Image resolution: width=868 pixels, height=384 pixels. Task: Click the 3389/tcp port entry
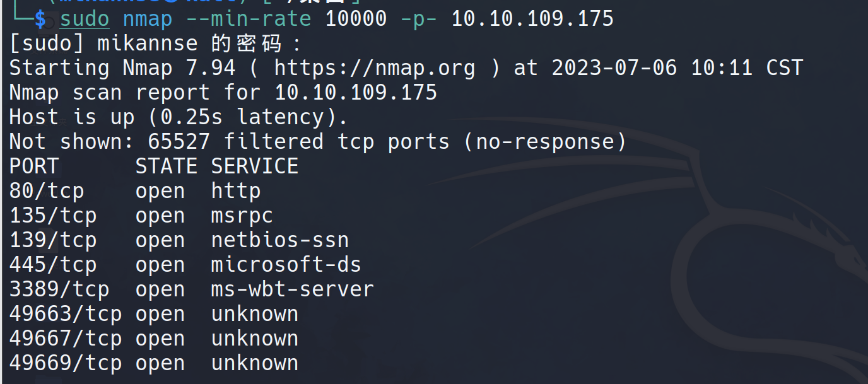[59, 289]
